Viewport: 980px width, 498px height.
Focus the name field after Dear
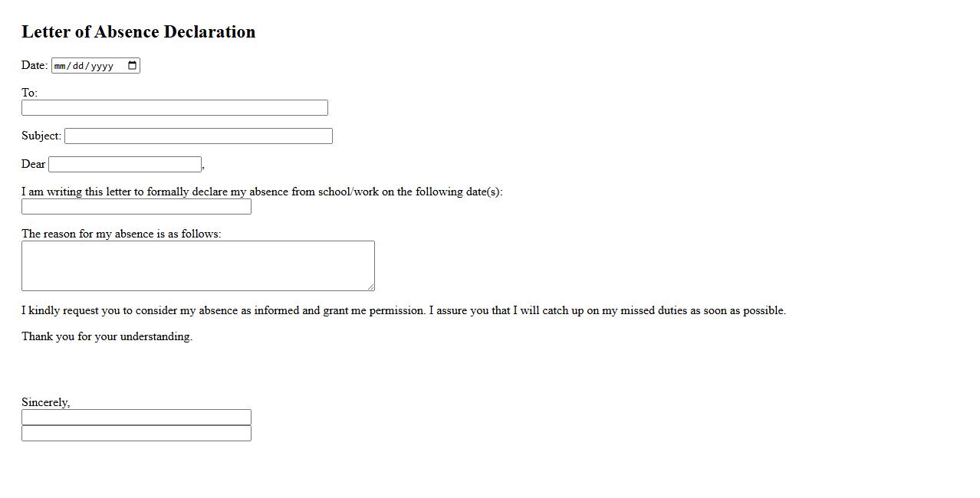[x=125, y=165]
